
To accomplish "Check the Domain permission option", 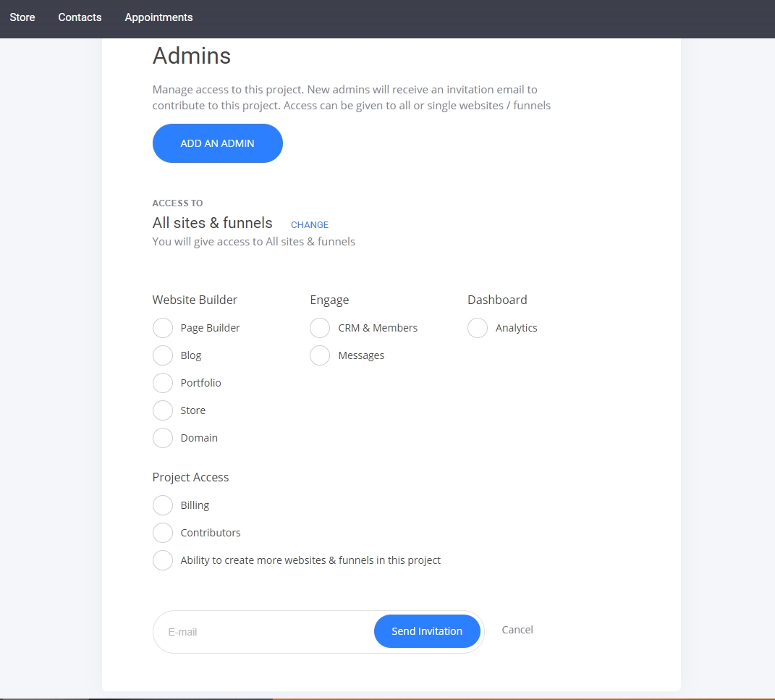I will point(163,438).
